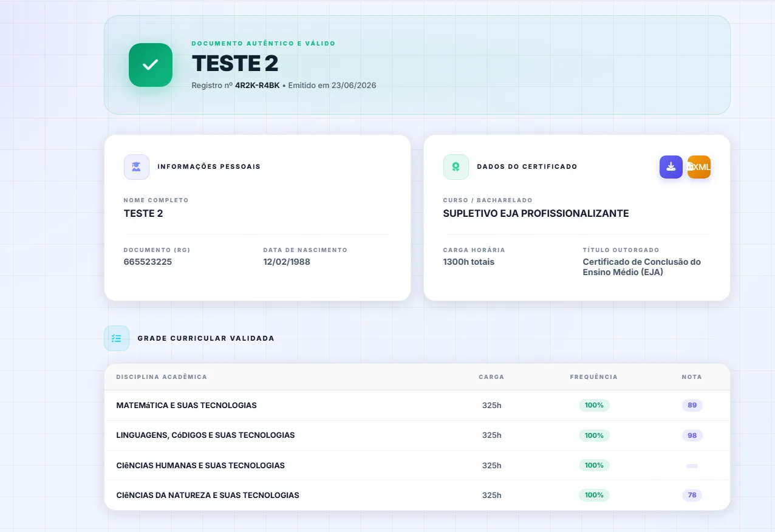Click the Título Outorgado field label
The width and height of the screenshot is (775, 532).
tap(621, 250)
